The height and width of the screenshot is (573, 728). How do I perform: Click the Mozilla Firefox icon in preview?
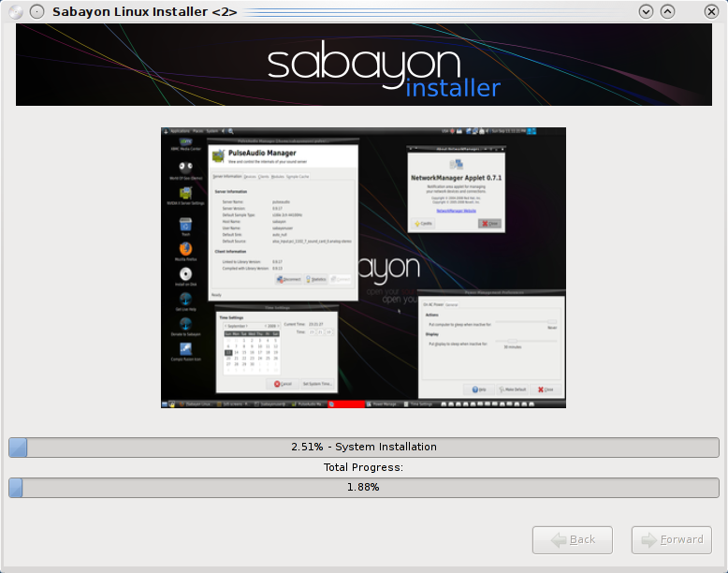[x=185, y=248]
